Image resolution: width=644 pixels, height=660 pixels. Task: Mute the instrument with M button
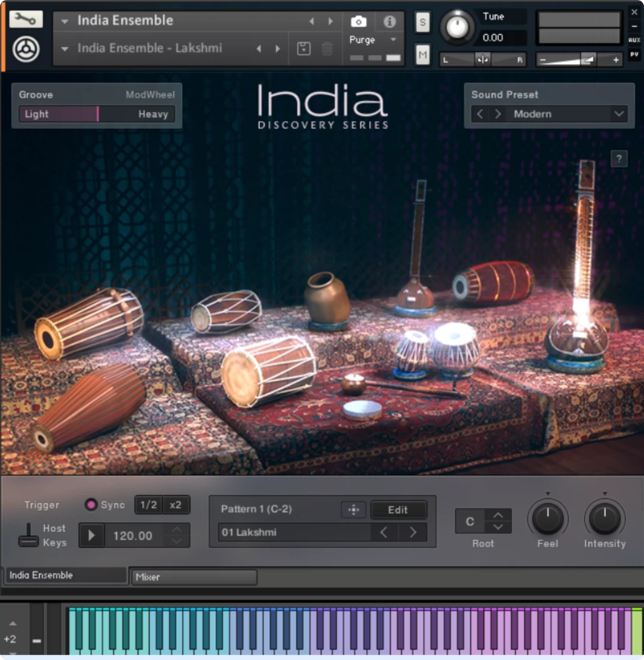tap(423, 54)
